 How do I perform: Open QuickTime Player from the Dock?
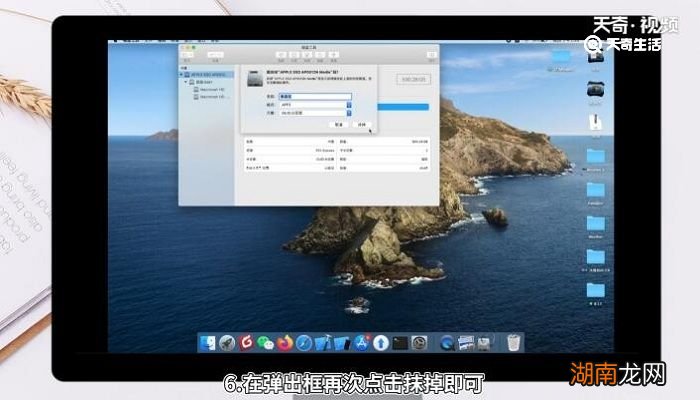(447, 343)
